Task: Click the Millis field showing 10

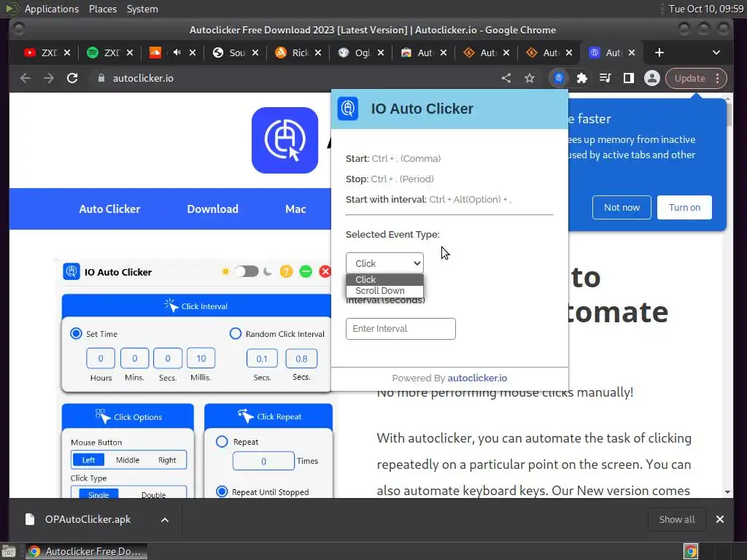Action: 201,358
